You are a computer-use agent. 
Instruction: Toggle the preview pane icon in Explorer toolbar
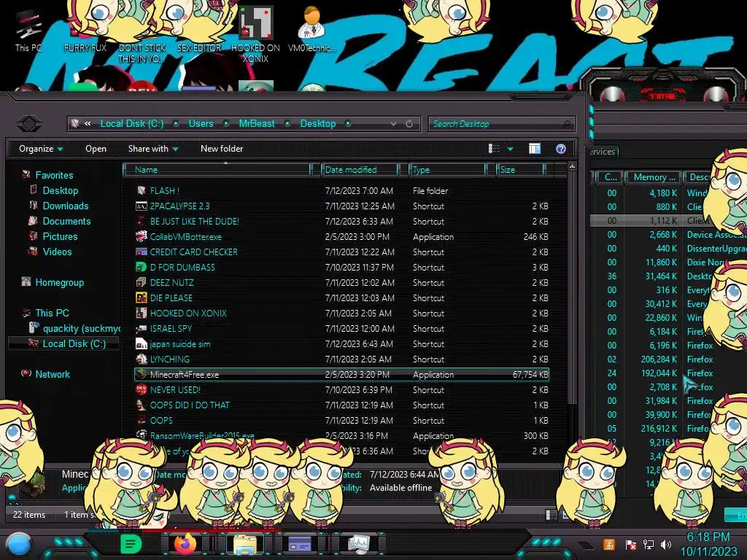tap(535, 149)
